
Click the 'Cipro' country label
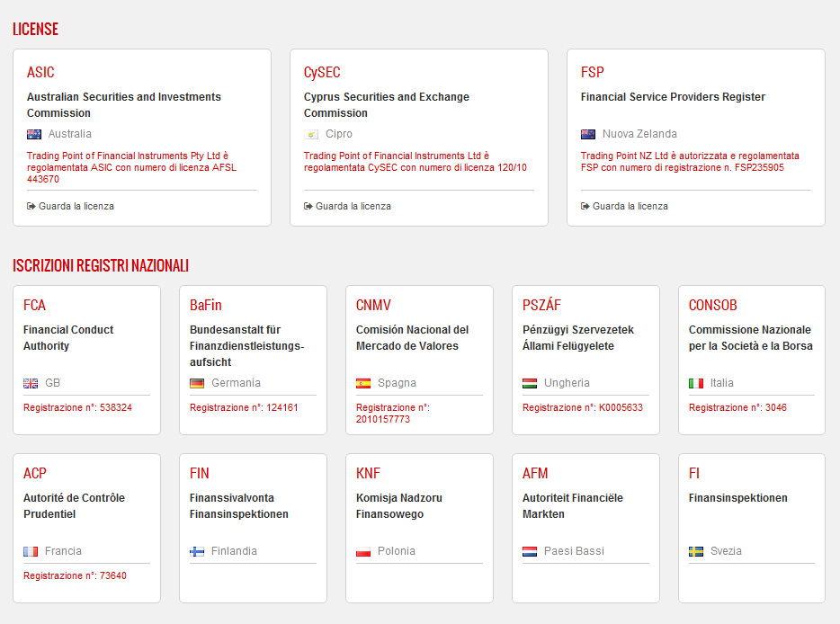[339, 134]
